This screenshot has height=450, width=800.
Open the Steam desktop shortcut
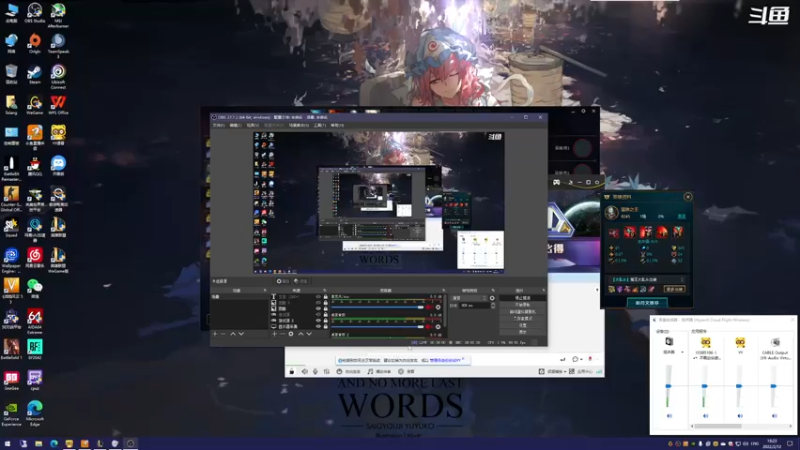[x=34, y=74]
